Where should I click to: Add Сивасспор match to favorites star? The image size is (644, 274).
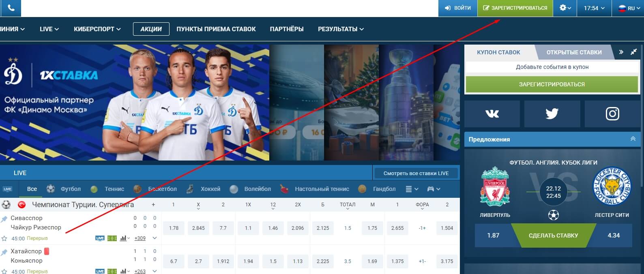pos(4,238)
